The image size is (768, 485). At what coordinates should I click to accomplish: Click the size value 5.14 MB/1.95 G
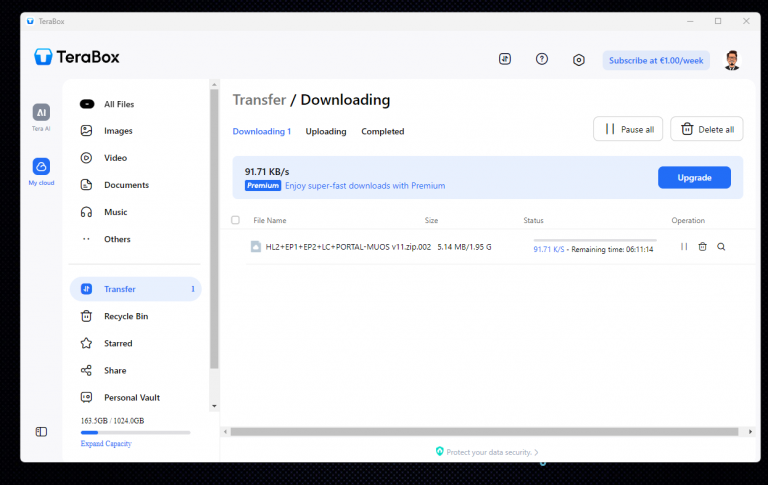pyautogui.click(x=464, y=247)
